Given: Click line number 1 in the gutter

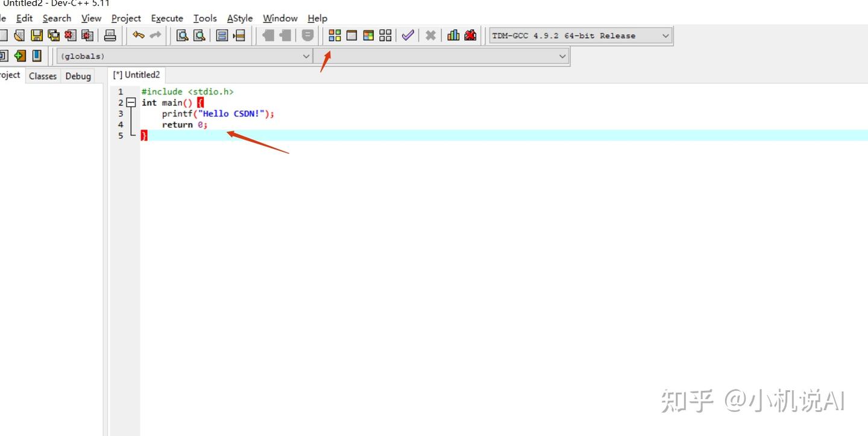Looking at the screenshot, I should [121, 92].
